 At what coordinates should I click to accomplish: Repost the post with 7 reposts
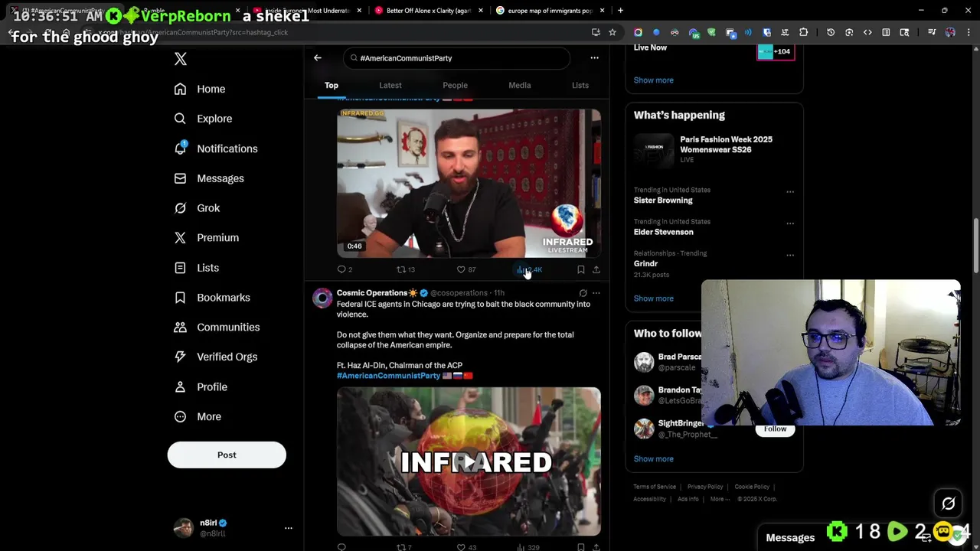403,547
